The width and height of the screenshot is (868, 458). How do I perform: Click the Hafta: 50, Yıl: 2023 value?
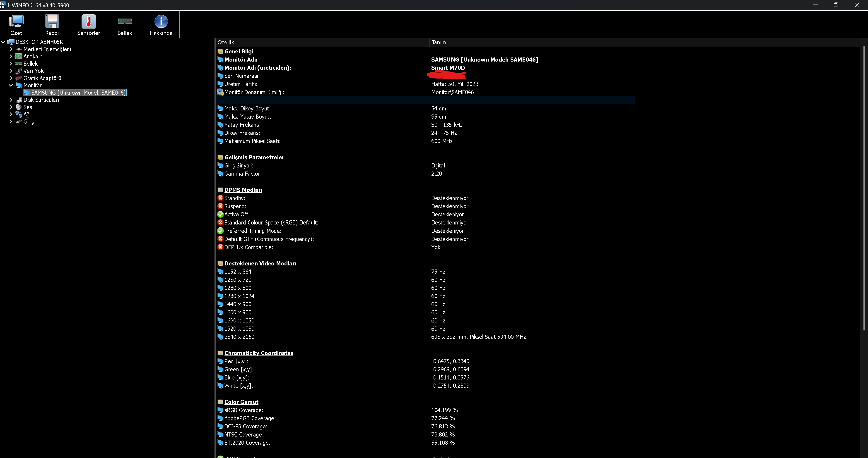(x=455, y=84)
